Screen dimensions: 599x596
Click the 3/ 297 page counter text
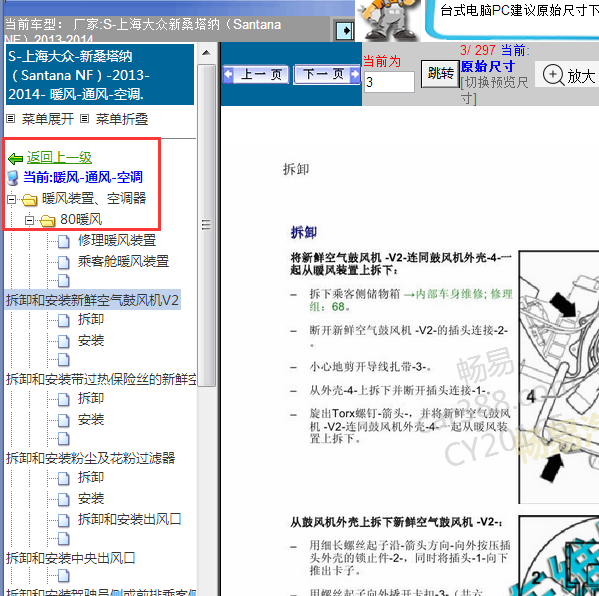[x=478, y=50]
